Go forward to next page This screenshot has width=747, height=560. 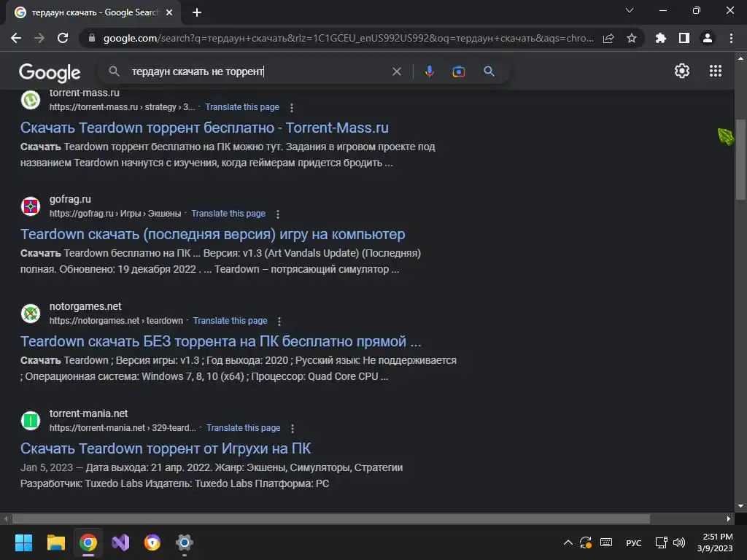(x=39, y=38)
